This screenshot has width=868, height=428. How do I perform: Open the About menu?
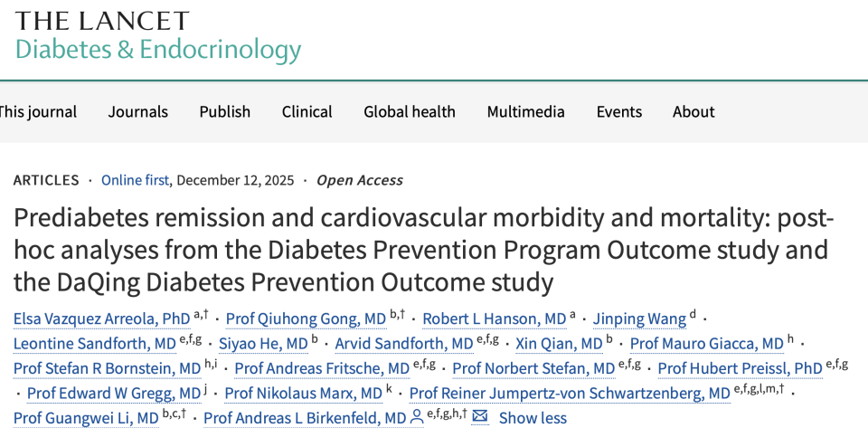pyautogui.click(x=693, y=111)
